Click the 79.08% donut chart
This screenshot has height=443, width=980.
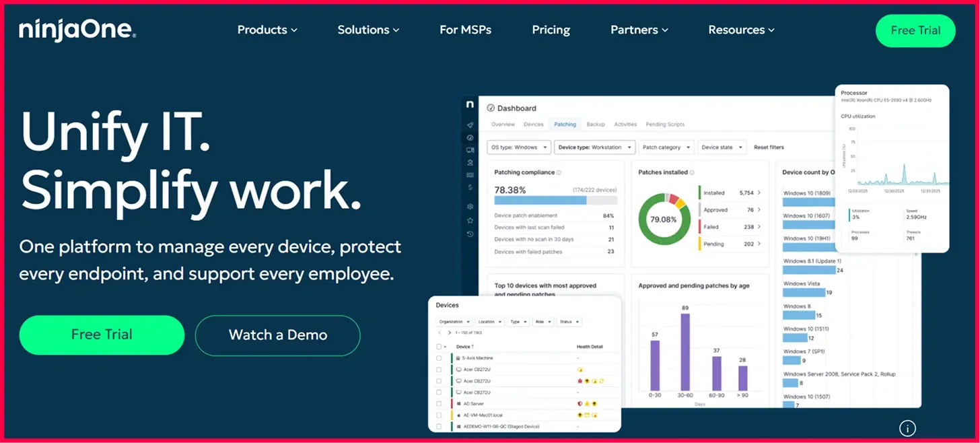click(x=663, y=219)
